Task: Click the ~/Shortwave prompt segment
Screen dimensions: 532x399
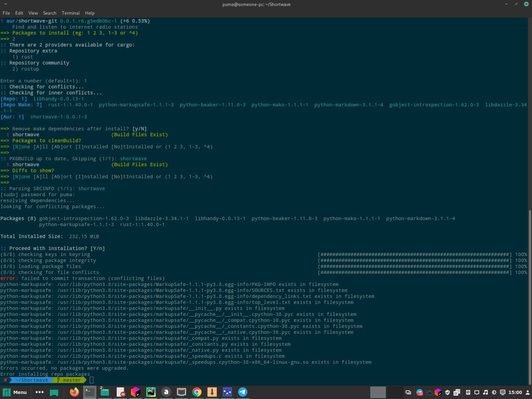Action: pyautogui.click(x=32, y=380)
